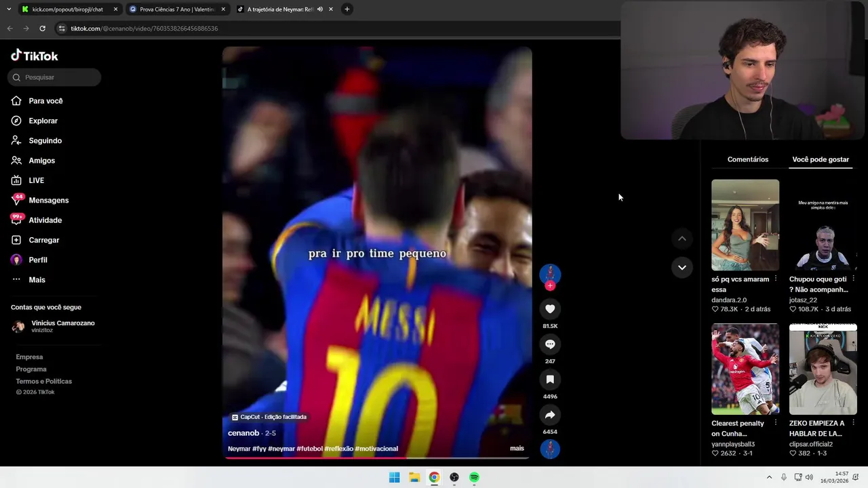Viewport: 868px width, 488px height.
Task: Mute the TikTok tab audio icon
Action: pyautogui.click(x=319, y=9)
